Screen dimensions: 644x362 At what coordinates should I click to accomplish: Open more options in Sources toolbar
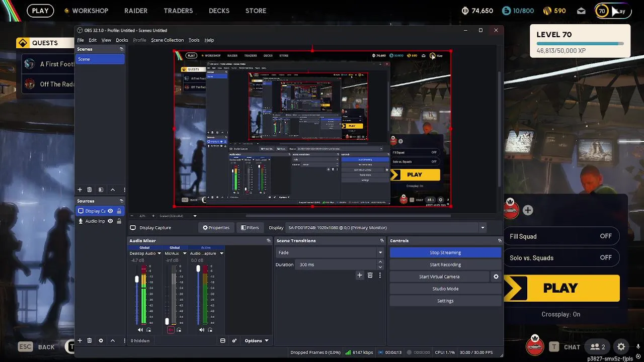[x=124, y=340]
